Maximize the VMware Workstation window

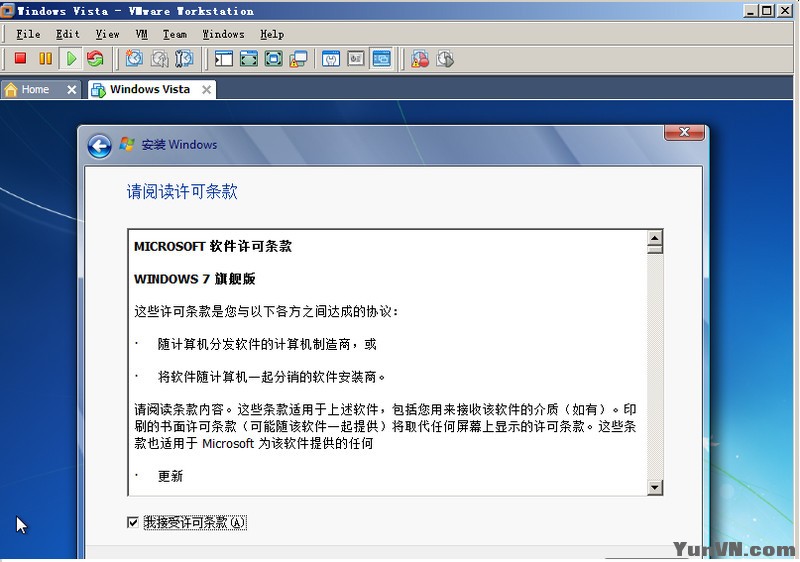[x=767, y=11]
